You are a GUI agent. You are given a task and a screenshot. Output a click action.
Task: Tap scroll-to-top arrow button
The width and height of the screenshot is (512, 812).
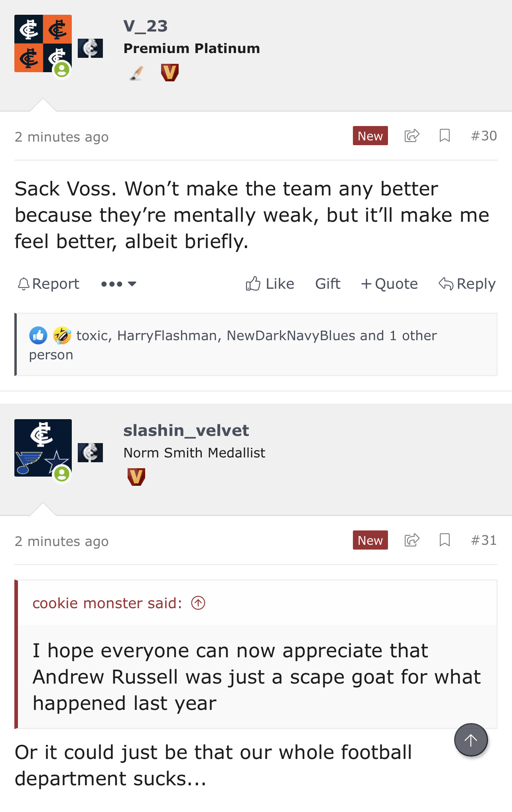click(x=471, y=740)
